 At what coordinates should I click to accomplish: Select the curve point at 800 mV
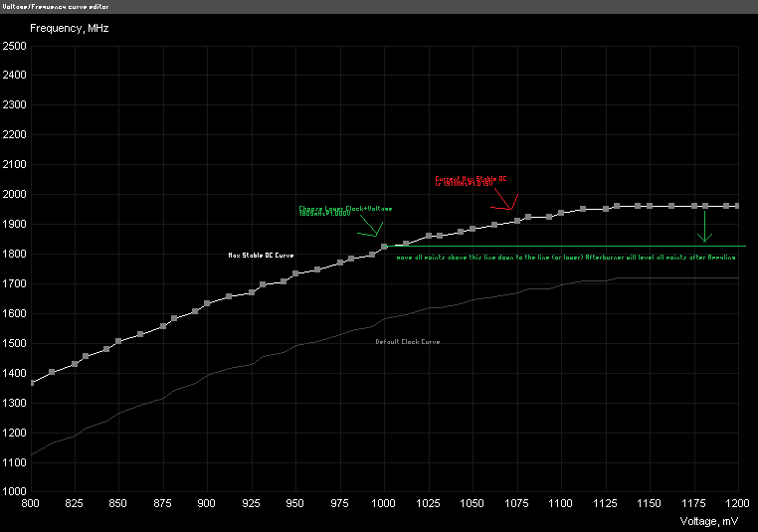pos(32,383)
